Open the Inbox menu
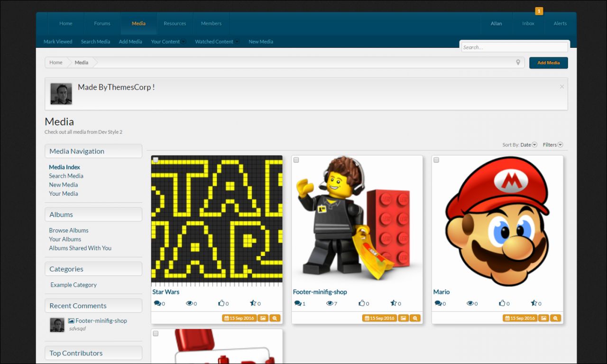The height and width of the screenshot is (364, 607). pos(528,24)
